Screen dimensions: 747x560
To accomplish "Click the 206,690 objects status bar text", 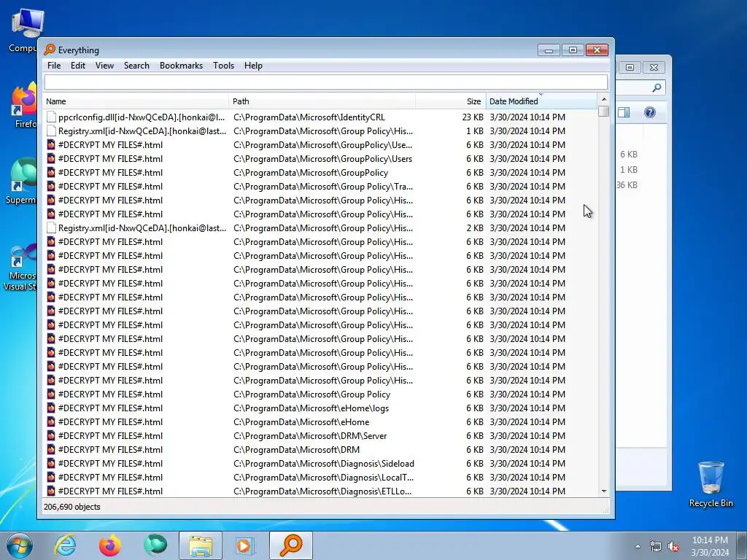I will coord(72,507).
